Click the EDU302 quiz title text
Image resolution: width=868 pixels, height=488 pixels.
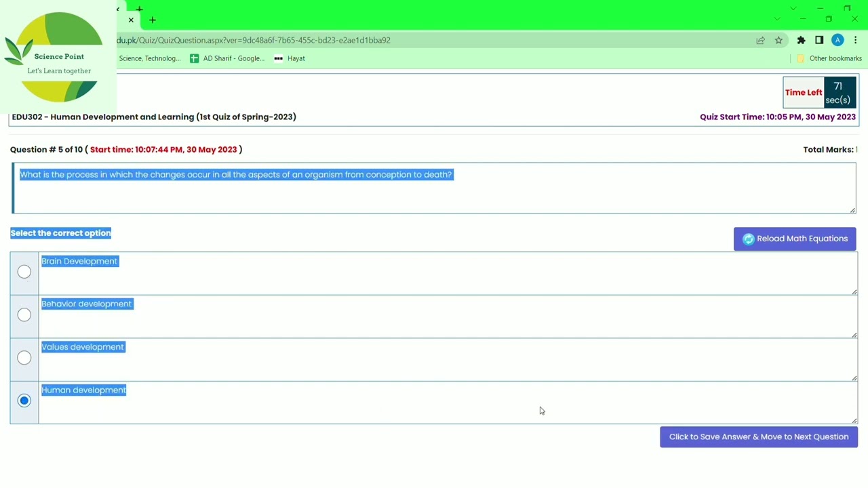154,117
